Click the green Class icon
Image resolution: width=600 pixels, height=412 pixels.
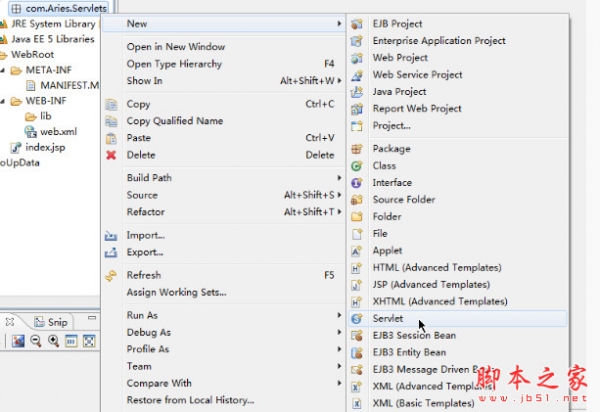click(x=357, y=166)
